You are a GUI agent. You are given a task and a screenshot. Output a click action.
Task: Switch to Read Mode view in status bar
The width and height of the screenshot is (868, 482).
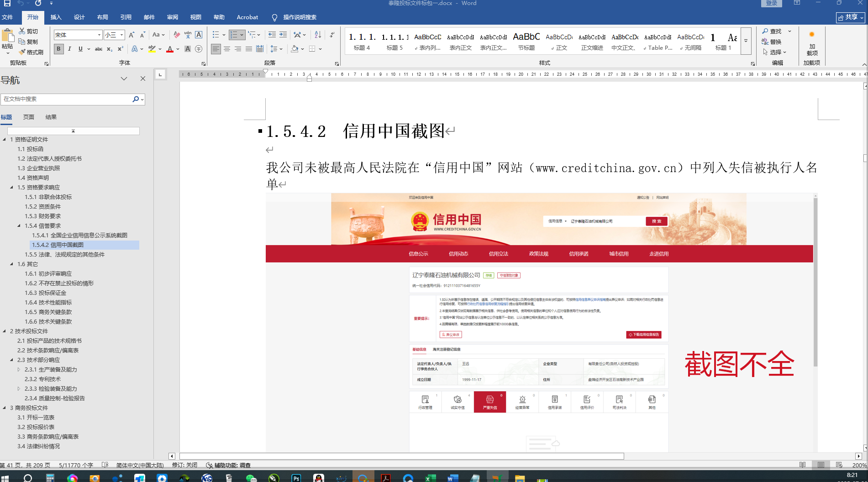click(803, 465)
